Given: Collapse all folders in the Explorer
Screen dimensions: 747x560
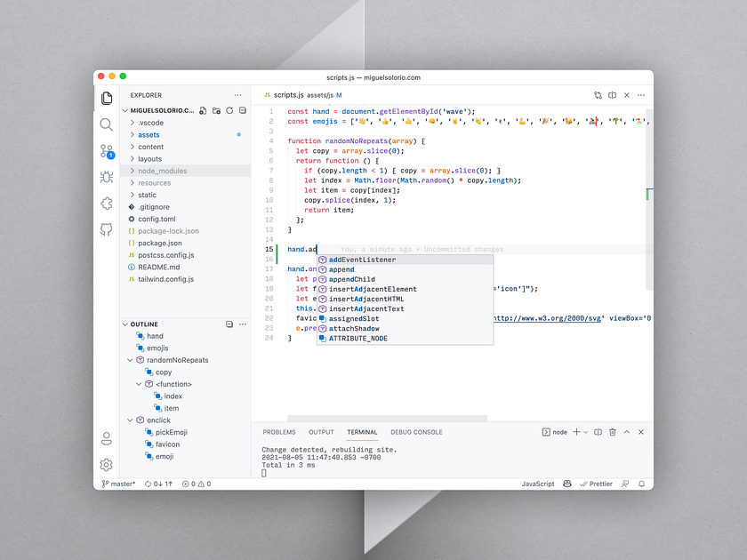Looking at the screenshot, I should [x=243, y=110].
